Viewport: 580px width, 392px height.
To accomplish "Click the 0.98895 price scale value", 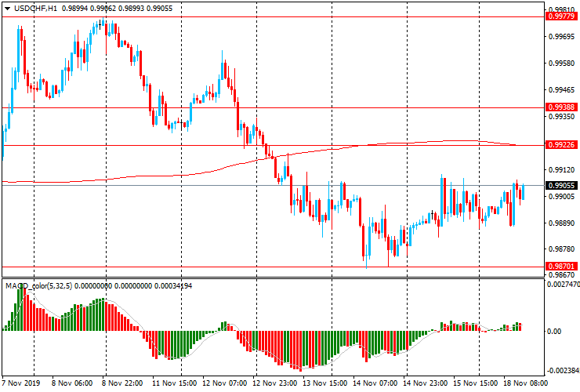I will 561,223.
